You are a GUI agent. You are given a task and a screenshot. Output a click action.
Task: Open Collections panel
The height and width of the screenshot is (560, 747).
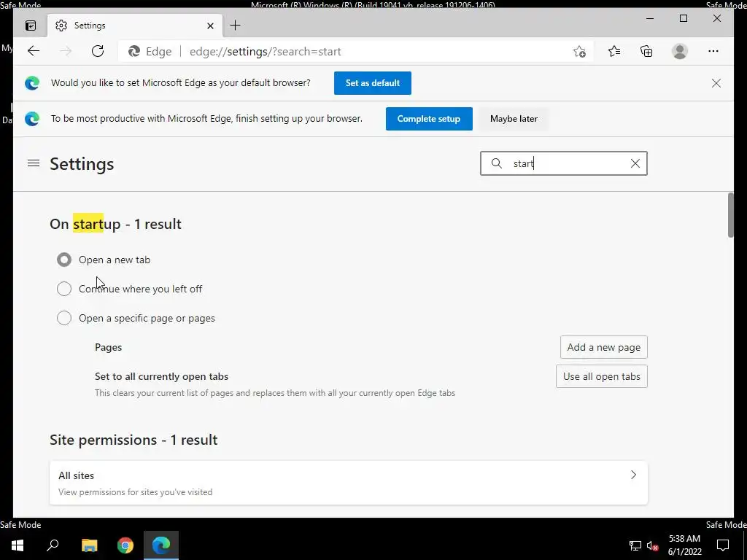(x=646, y=52)
